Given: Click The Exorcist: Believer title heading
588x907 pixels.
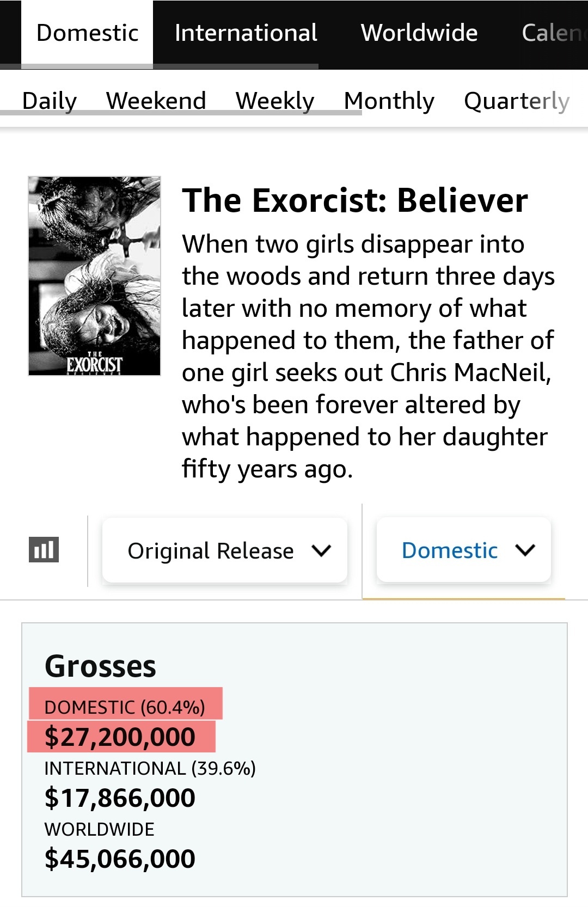Looking at the screenshot, I should [355, 200].
